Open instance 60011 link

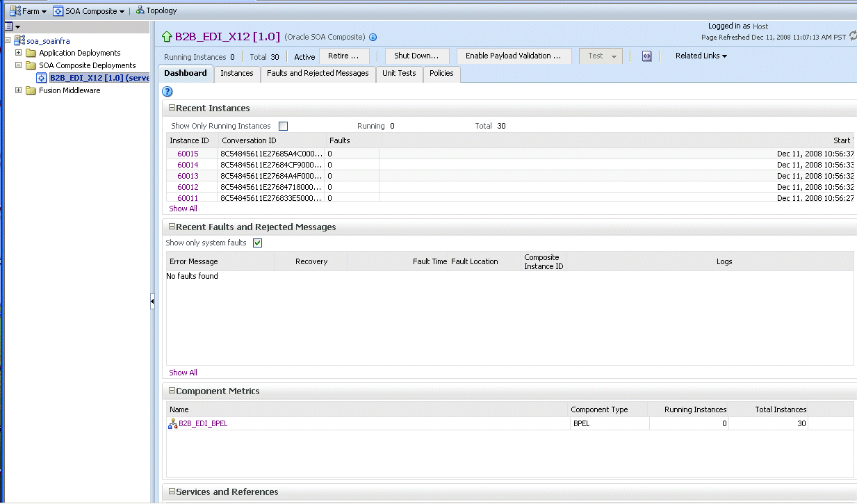click(x=188, y=198)
